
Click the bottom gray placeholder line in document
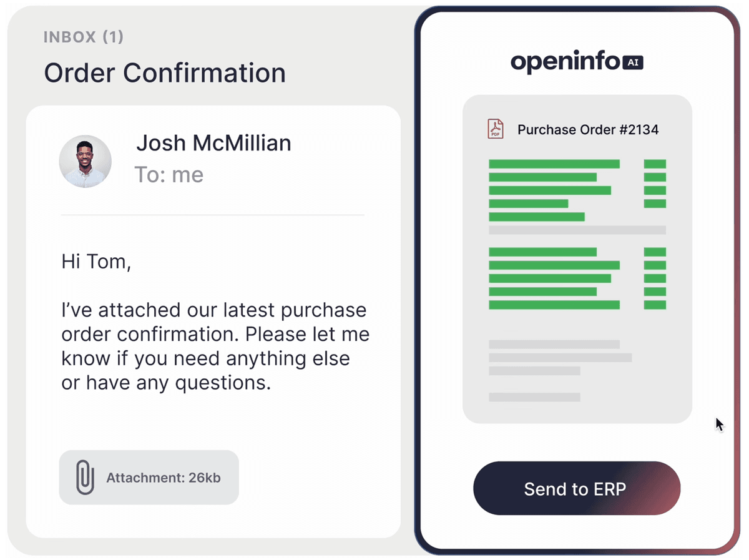click(534, 397)
